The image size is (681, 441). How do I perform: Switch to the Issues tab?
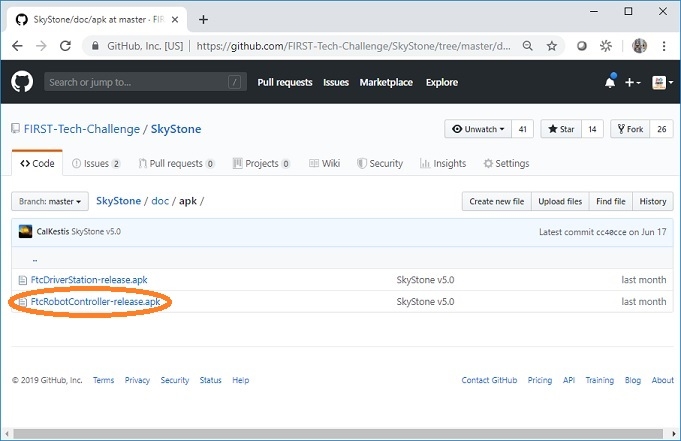point(96,163)
